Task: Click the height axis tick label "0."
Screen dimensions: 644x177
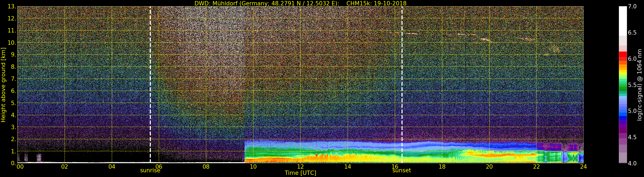Action: (13, 163)
